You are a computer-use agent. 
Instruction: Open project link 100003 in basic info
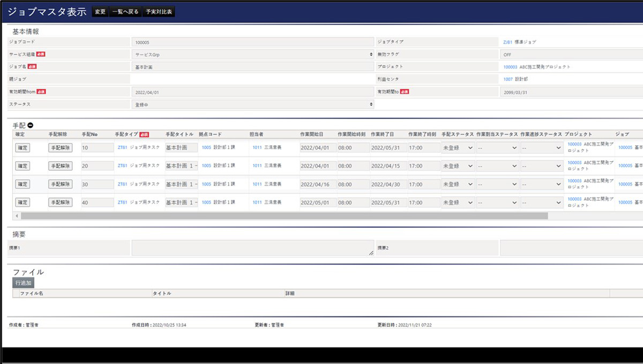[x=510, y=67]
